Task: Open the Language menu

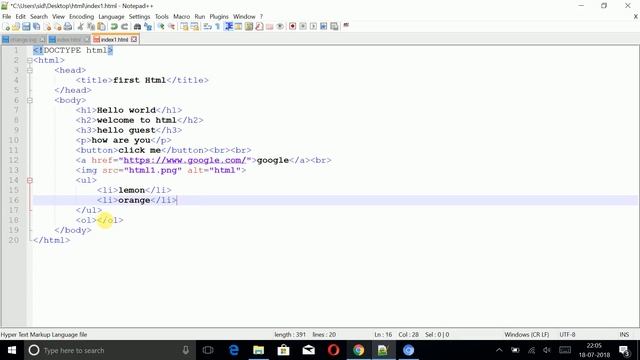Action: pyautogui.click(x=111, y=16)
